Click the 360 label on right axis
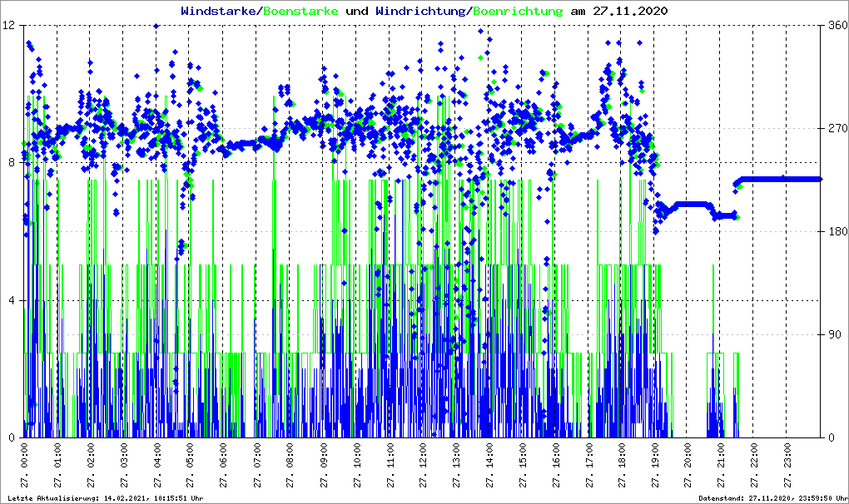The height and width of the screenshot is (504, 849). coord(835,25)
